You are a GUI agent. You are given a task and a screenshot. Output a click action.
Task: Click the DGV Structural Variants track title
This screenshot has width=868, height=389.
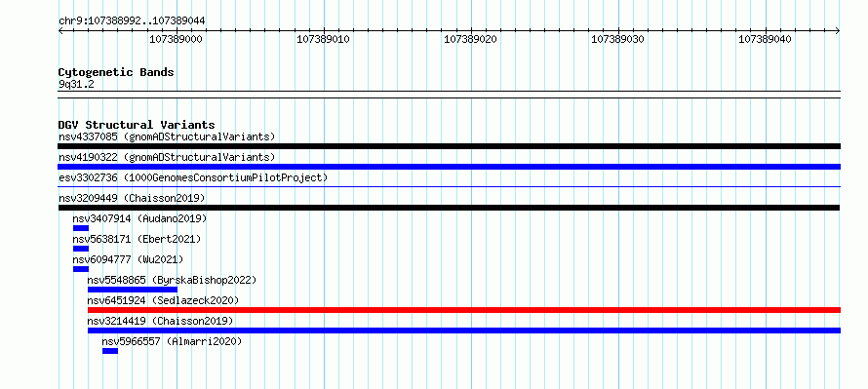(137, 125)
